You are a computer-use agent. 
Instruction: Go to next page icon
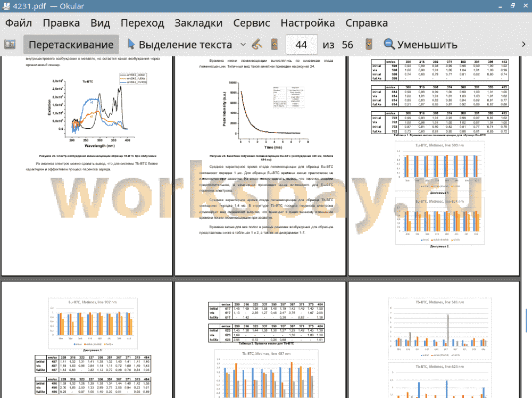coord(369,45)
